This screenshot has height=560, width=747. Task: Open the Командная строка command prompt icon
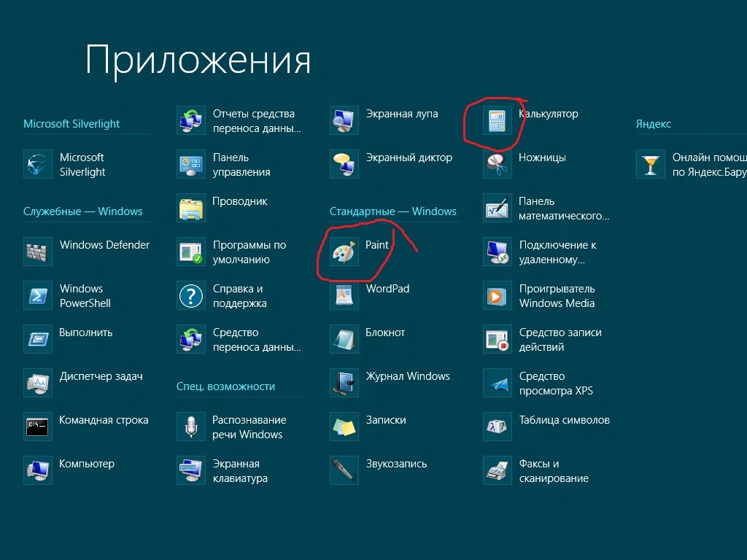[x=38, y=427]
